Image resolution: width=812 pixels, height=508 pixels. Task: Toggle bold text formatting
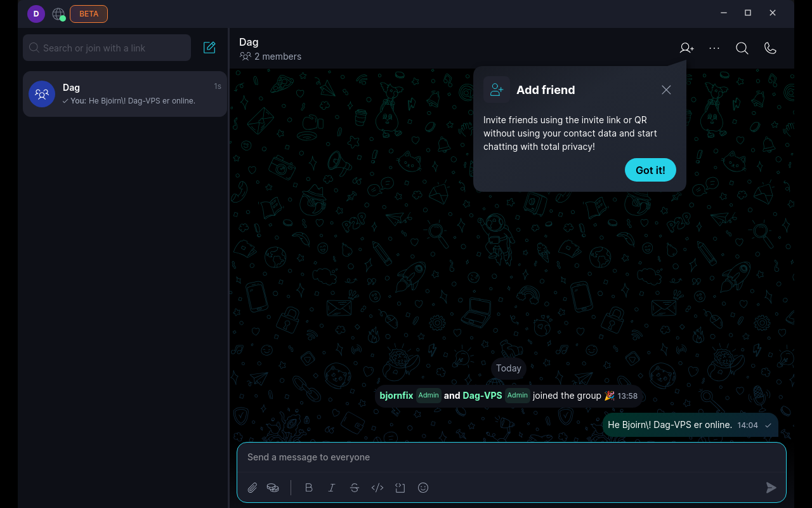pyautogui.click(x=309, y=488)
